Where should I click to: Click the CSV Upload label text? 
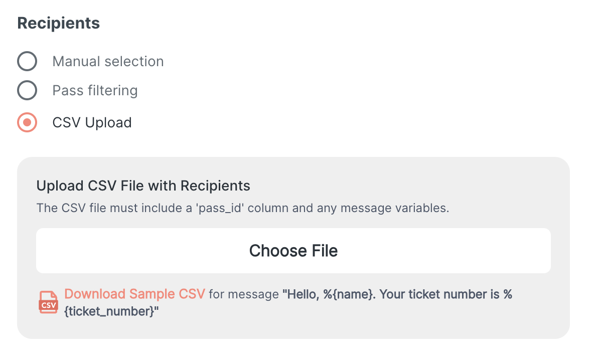tap(92, 122)
